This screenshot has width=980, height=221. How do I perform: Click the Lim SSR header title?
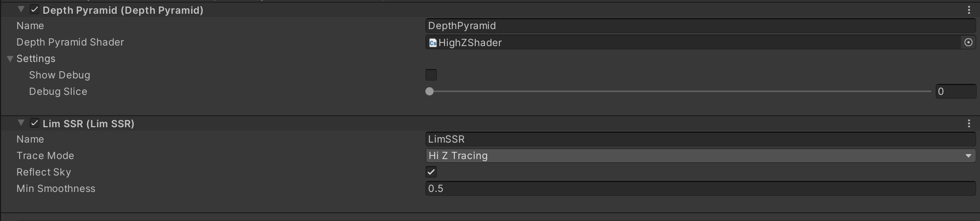[89, 123]
